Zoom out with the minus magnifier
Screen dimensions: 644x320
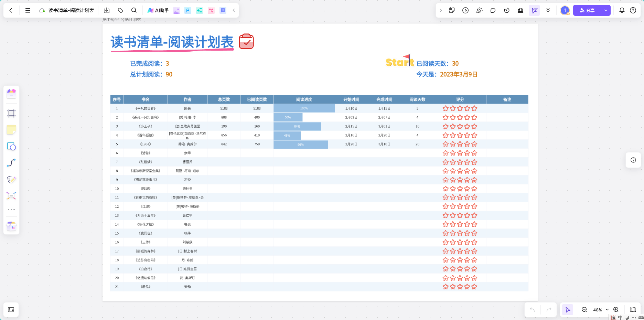point(584,310)
